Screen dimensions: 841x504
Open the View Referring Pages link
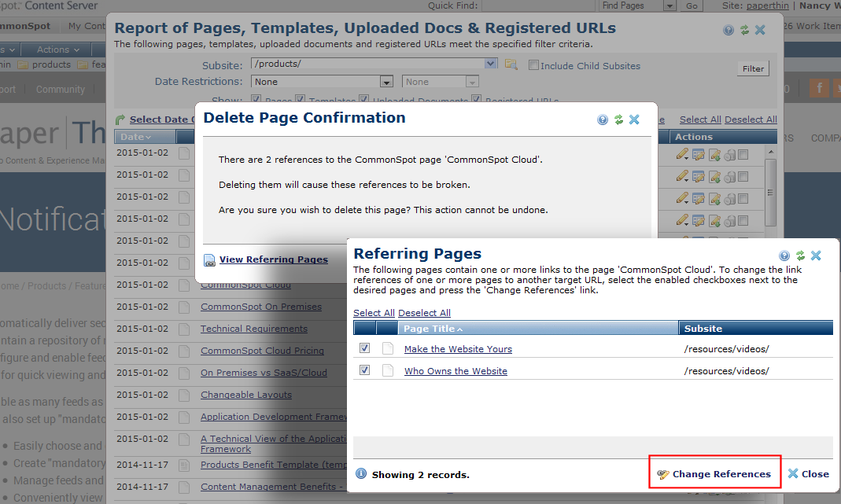[x=273, y=259]
